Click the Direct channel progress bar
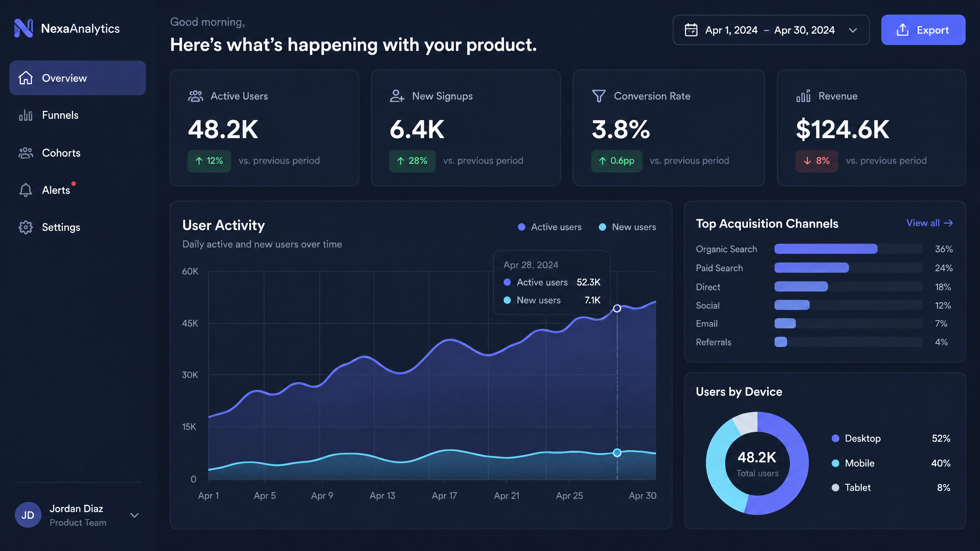The height and width of the screenshot is (551, 980). coord(848,286)
